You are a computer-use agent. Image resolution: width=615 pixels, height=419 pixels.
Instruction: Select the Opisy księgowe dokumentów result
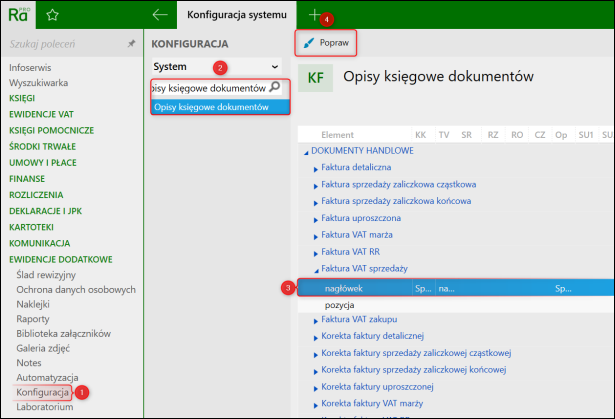tap(220, 107)
